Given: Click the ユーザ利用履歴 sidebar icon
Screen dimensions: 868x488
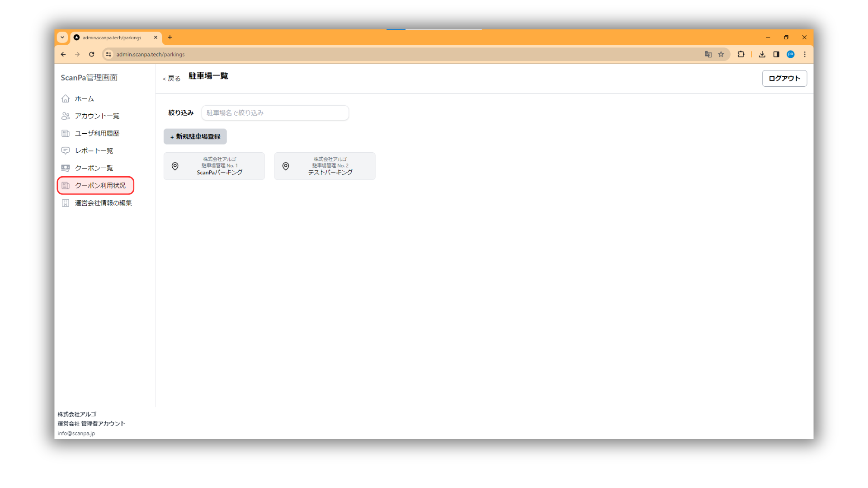Looking at the screenshot, I should [66, 133].
